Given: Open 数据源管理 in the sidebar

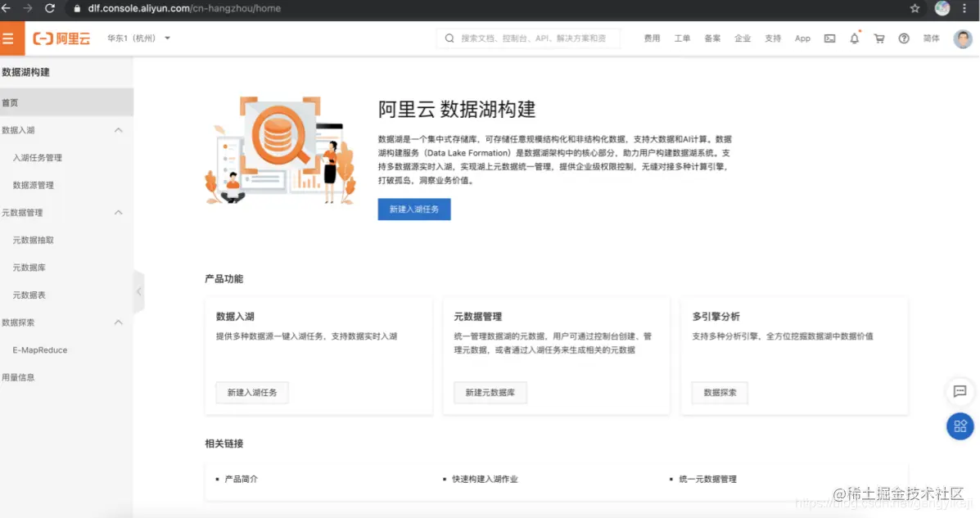Looking at the screenshot, I should tap(33, 185).
